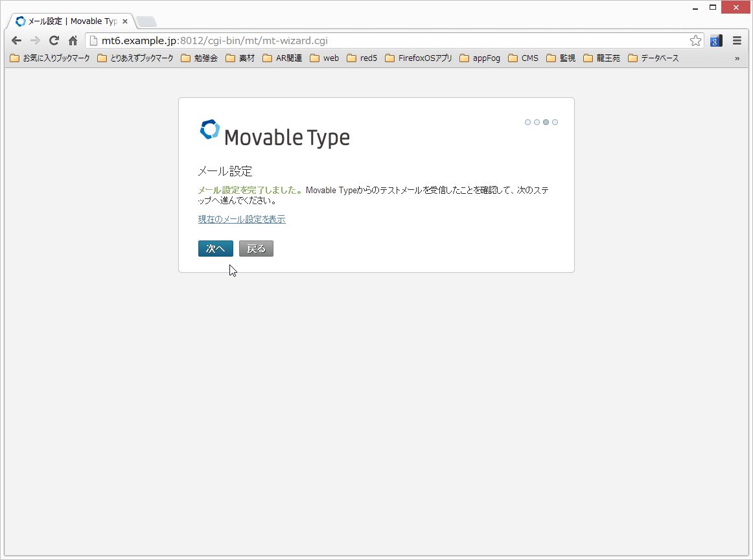Screen dimensions: 753x560
Task: Click the page document icon in address bar
Action: [94, 41]
